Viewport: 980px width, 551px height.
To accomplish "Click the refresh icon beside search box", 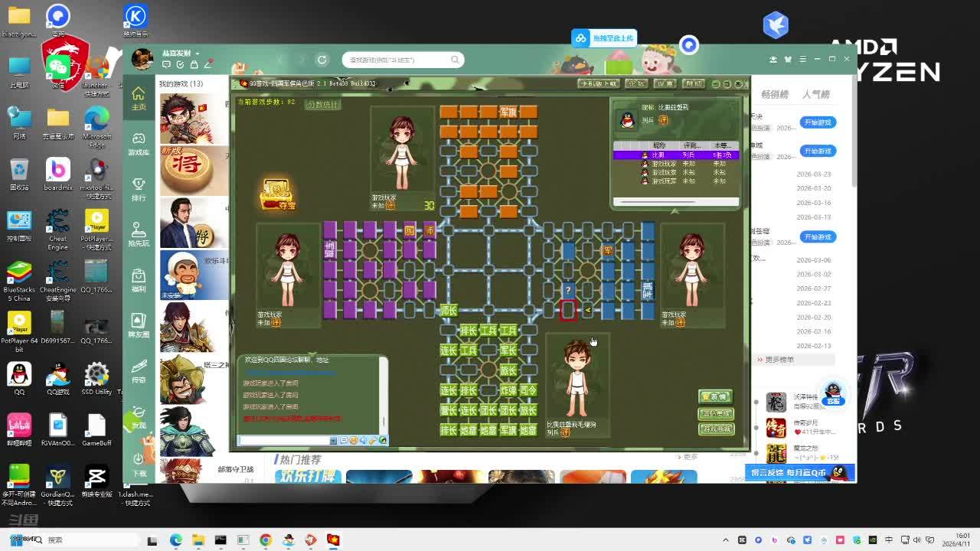I will [x=322, y=60].
